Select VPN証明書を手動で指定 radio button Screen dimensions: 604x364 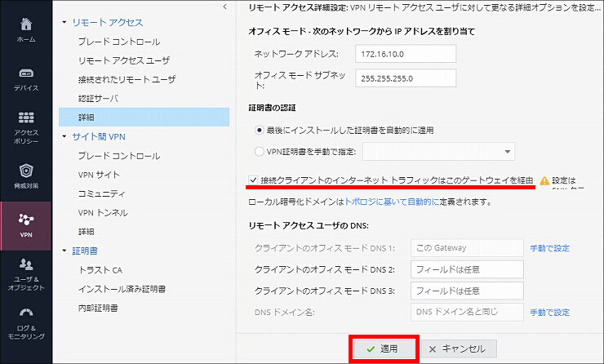[x=260, y=151]
